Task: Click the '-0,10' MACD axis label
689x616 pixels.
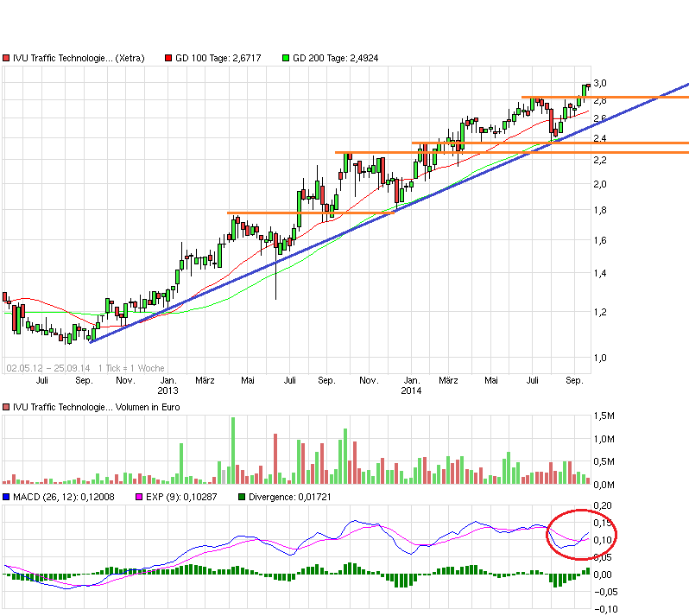Action: pos(606,609)
